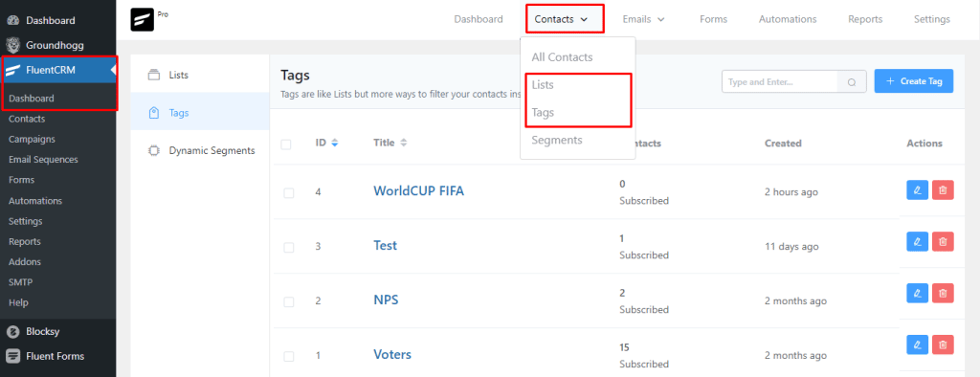Open Settings in the WordPress sidebar
This screenshot has height=377, width=980.
point(26,221)
